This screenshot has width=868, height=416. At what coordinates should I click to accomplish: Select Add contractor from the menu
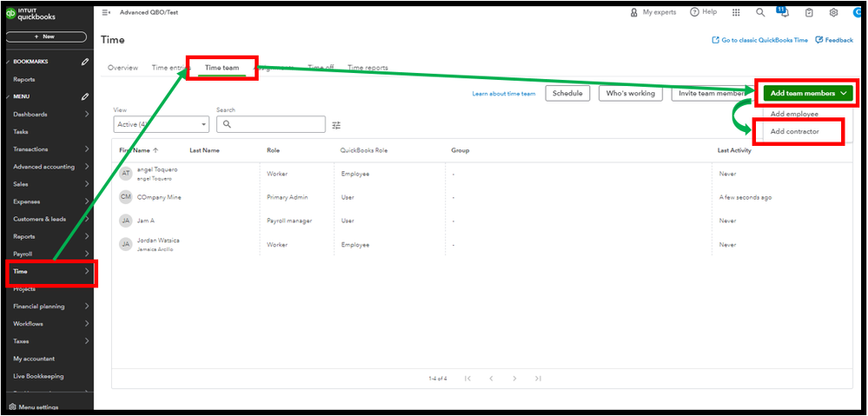(x=794, y=132)
